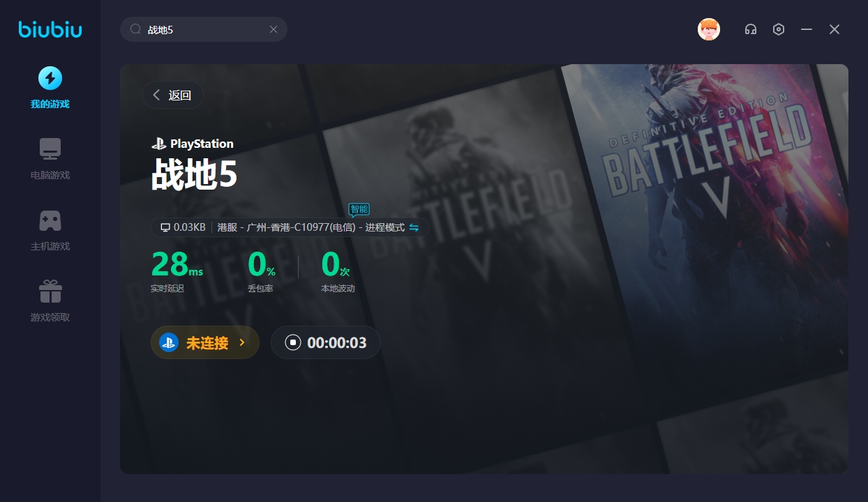The width and height of the screenshot is (868, 502).
Task: Click the 实时延迟 label
Action: pyautogui.click(x=167, y=289)
